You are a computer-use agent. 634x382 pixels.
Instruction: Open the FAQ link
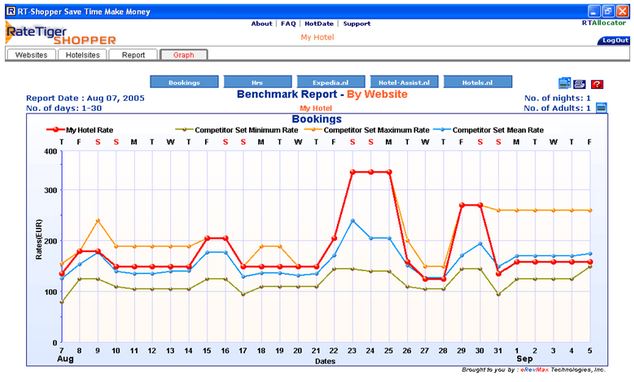(x=288, y=23)
